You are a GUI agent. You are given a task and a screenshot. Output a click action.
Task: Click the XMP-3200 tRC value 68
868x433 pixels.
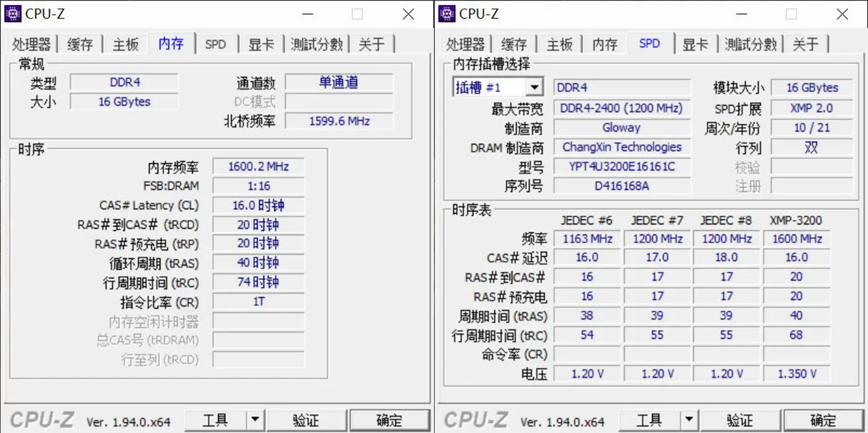point(797,335)
